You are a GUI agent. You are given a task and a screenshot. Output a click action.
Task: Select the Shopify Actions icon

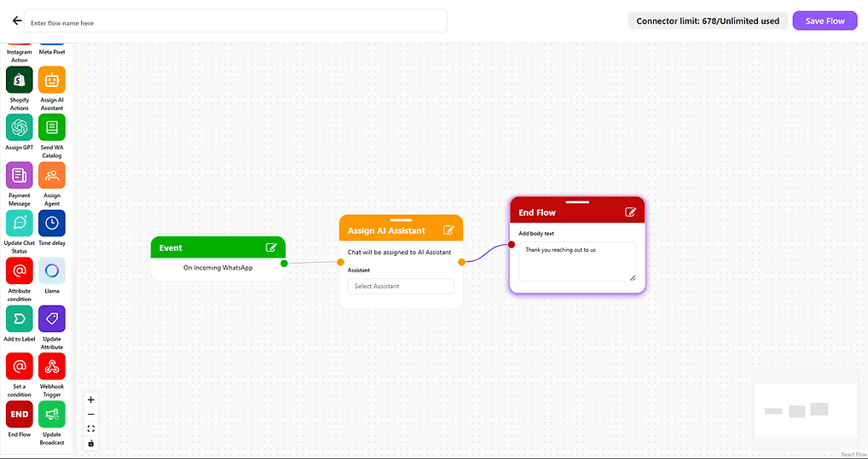[20, 79]
